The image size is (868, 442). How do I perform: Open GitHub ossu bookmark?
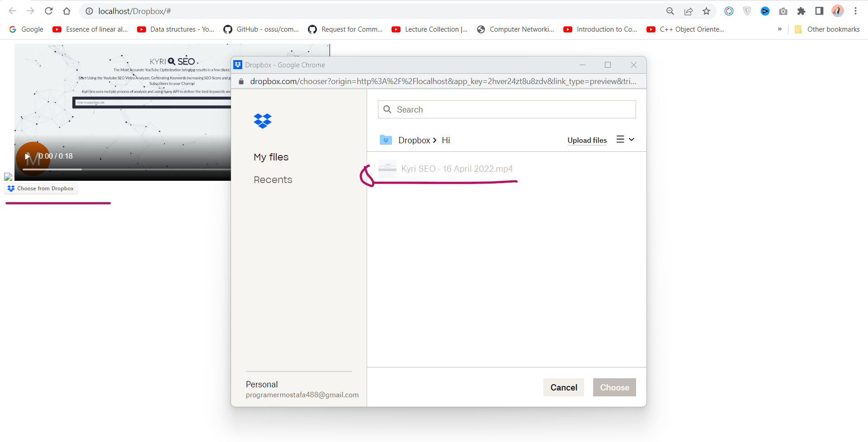click(x=261, y=29)
